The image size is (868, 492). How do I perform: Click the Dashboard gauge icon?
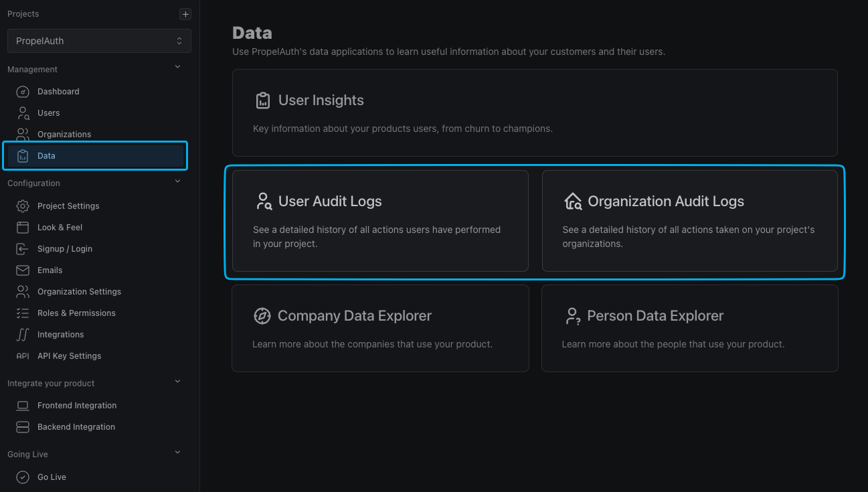point(23,92)
